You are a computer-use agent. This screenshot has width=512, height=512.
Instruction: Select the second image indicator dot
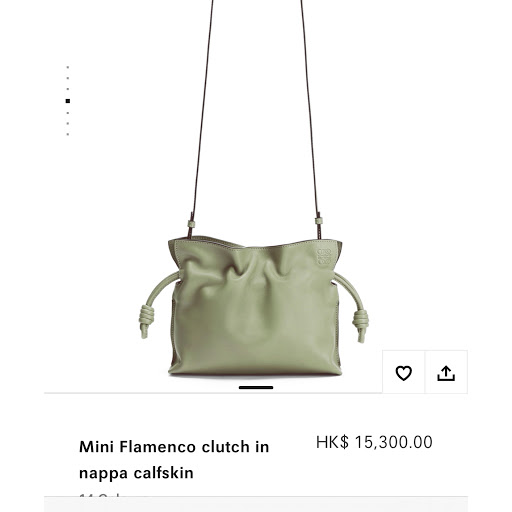[68, 78]
